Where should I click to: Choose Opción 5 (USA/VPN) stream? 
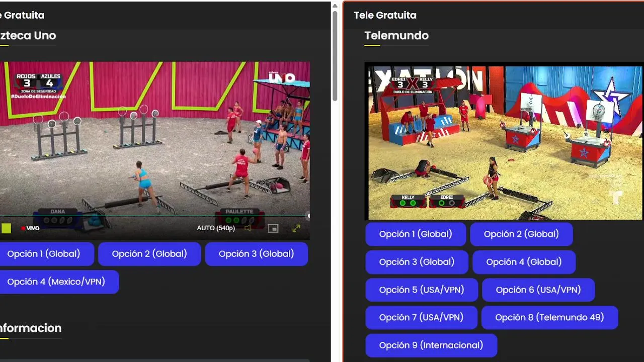click(422, 290)
